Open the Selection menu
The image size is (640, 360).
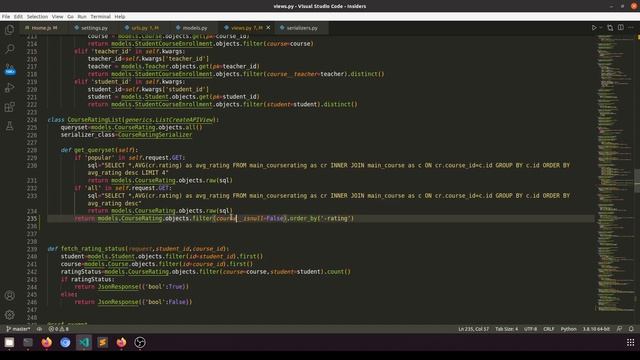point(37,17)
